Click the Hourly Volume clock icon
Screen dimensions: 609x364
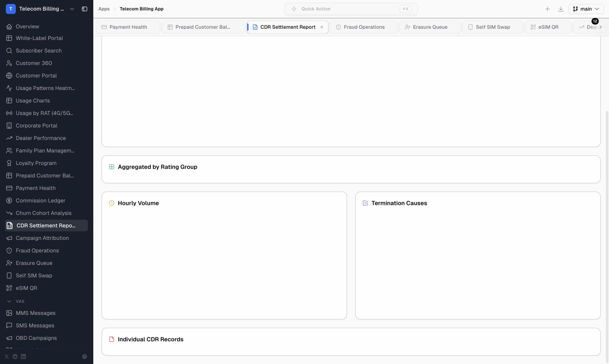click(x=112, y=203)
